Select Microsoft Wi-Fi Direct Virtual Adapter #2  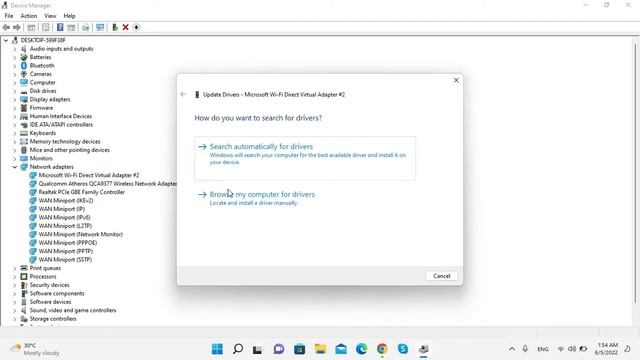click(89, 175)
